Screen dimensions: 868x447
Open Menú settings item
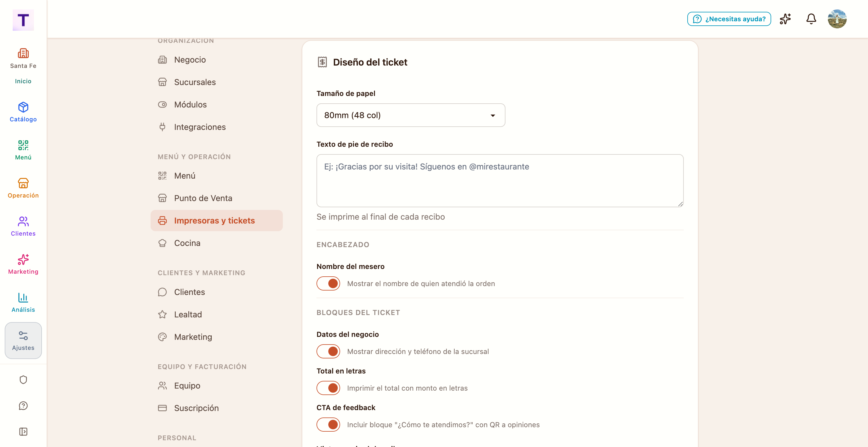[x=216, y=175]
